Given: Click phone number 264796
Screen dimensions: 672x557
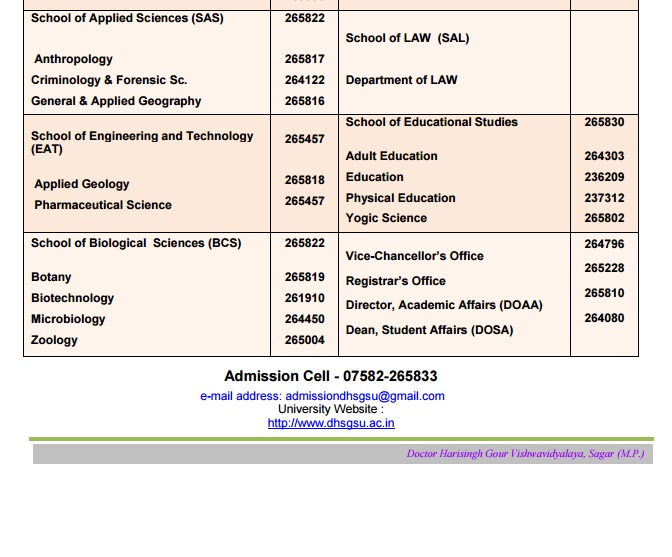Looking at the screenshot, I should (604, 244).
